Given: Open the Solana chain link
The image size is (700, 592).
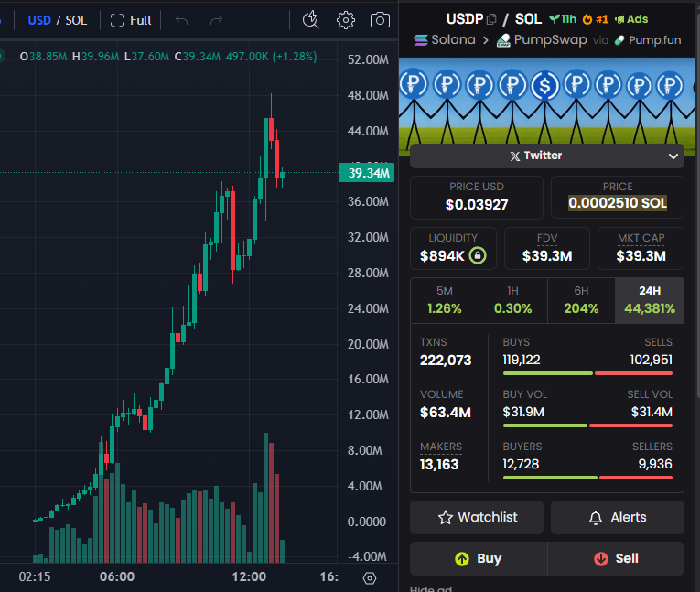Looking at the screenshot, I should 445,39.
